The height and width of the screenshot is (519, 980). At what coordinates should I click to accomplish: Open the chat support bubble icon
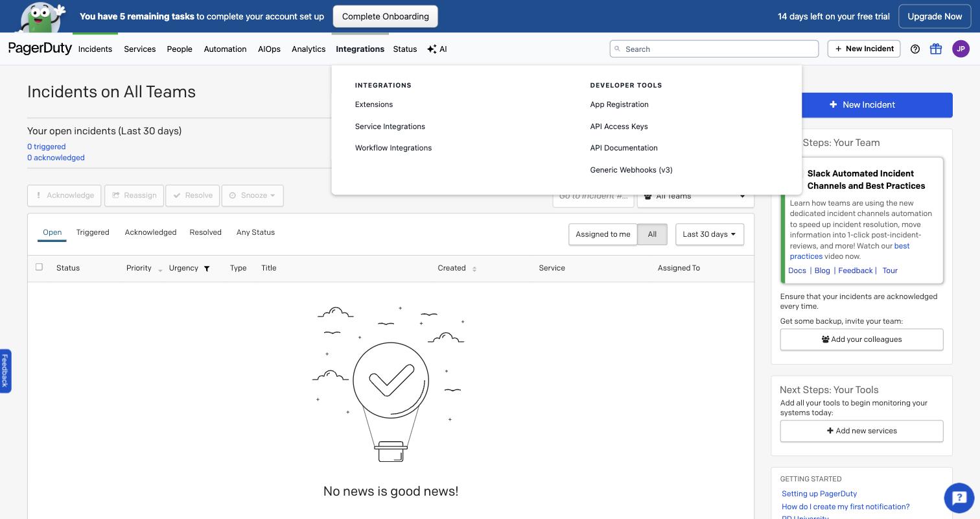click(959, 498)
